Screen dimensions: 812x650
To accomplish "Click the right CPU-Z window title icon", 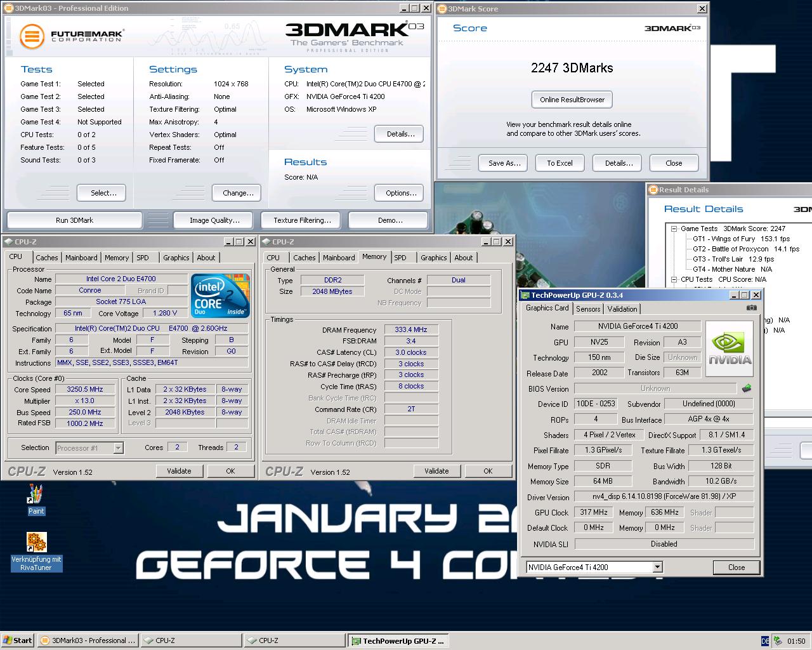I will (x=266, y=242).
